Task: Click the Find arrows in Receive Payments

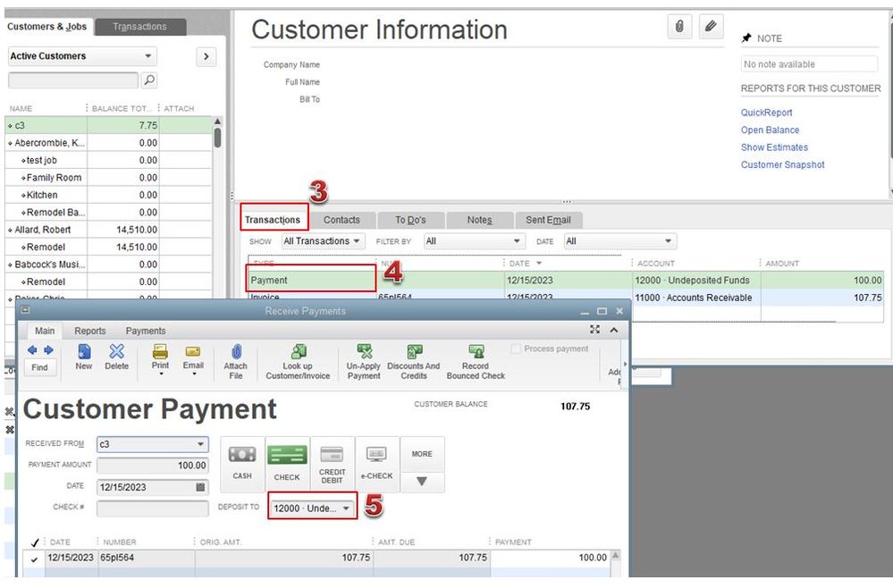Action: [x=40, y=350]
